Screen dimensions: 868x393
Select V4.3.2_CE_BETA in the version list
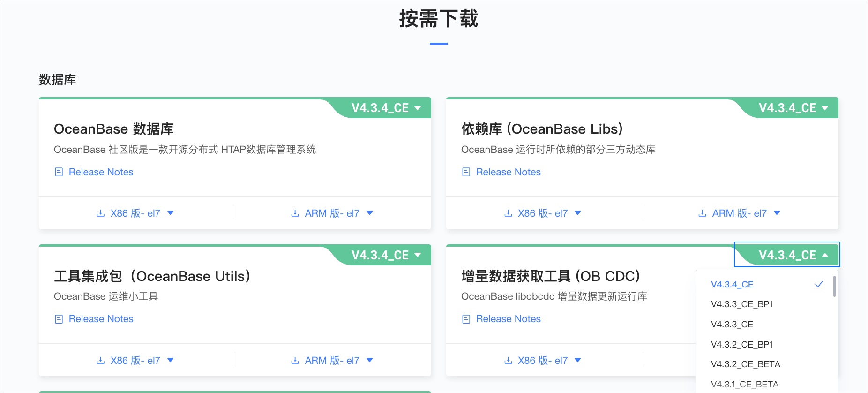pyautogui.click(x=767, y=364)
